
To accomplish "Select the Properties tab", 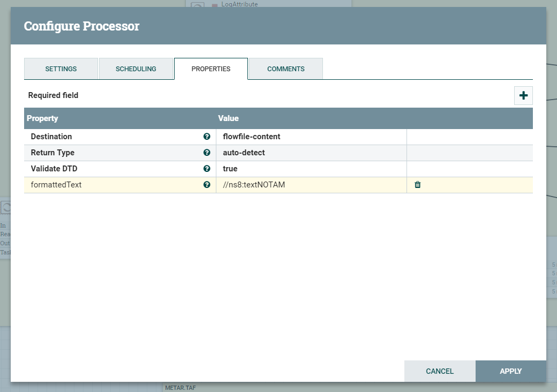I will click(x=210, y=69).
